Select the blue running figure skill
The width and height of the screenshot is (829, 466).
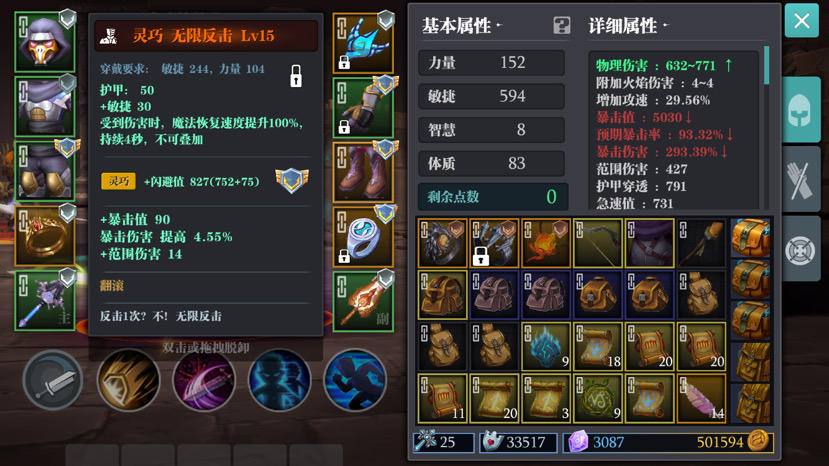[355, 380]
